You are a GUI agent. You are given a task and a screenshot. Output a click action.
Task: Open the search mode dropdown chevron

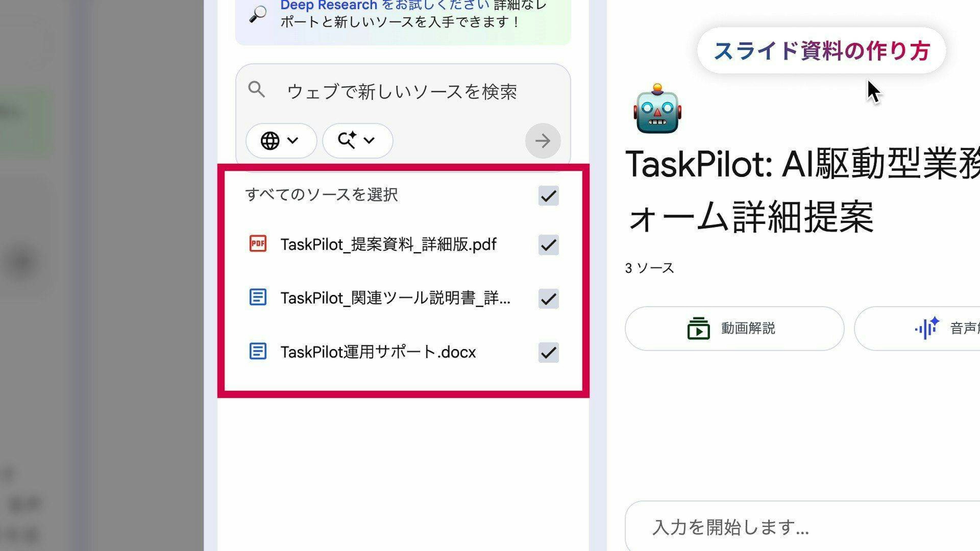(369, 140)
